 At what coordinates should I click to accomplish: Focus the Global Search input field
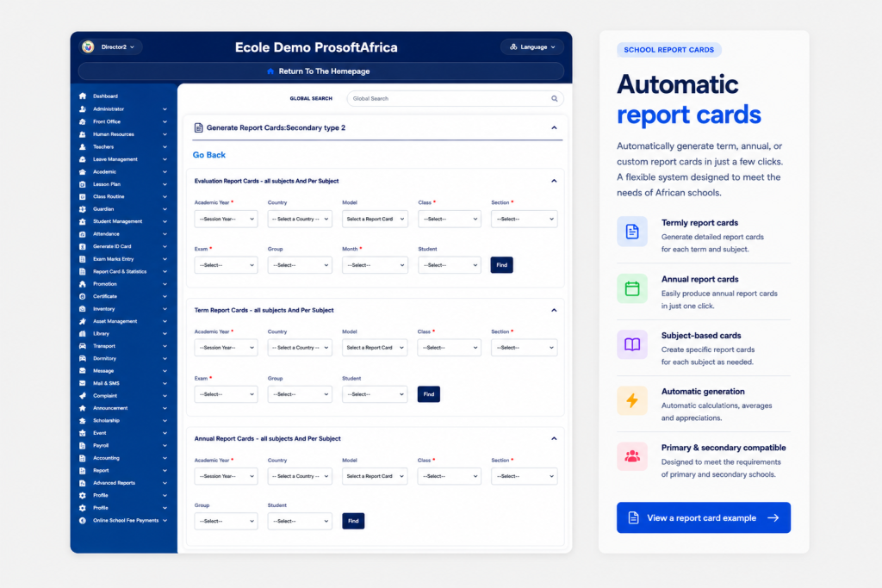click(x=456, y=98)
